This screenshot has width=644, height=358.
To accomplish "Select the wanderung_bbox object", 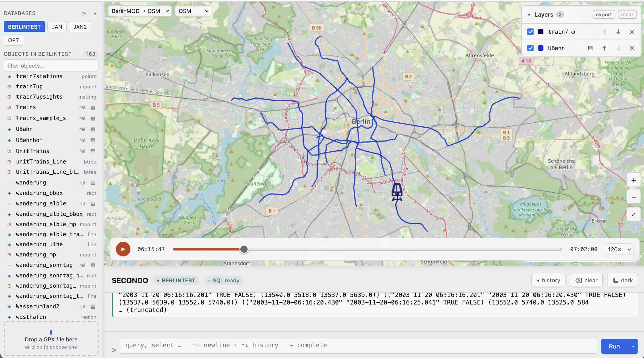I will (51, 193).
